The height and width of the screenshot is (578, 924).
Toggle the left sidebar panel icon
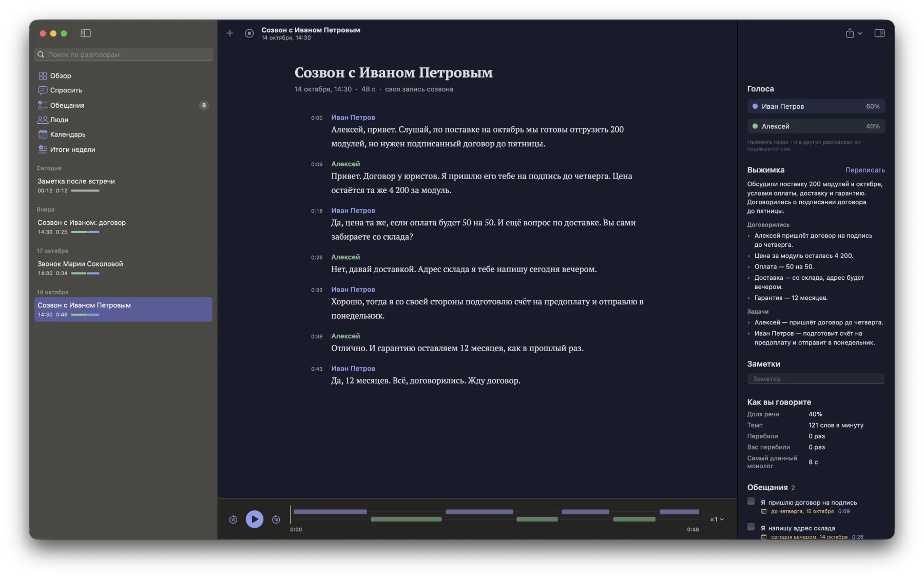[86, 33]
